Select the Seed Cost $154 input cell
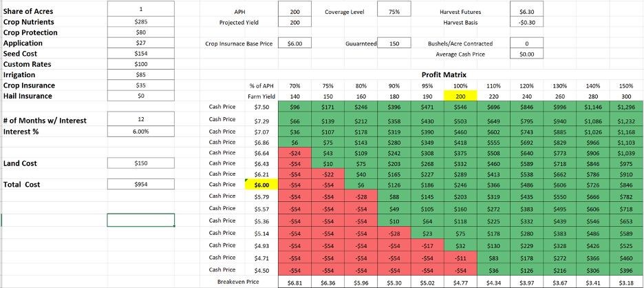The image size is (644, 288). (140, 53)
